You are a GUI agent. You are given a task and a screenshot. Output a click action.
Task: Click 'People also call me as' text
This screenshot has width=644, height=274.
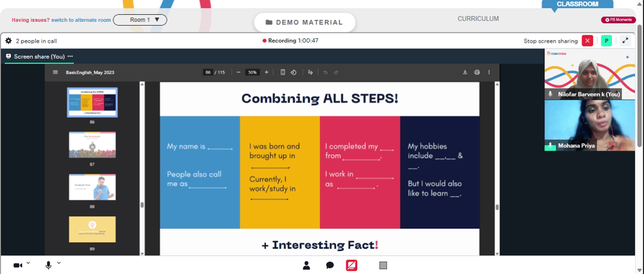coord(194,179)
